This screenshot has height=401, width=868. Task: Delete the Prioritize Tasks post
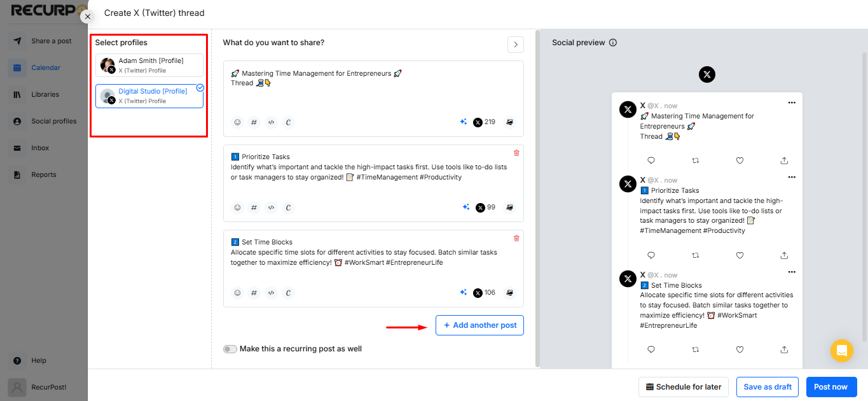click(516, 153)
